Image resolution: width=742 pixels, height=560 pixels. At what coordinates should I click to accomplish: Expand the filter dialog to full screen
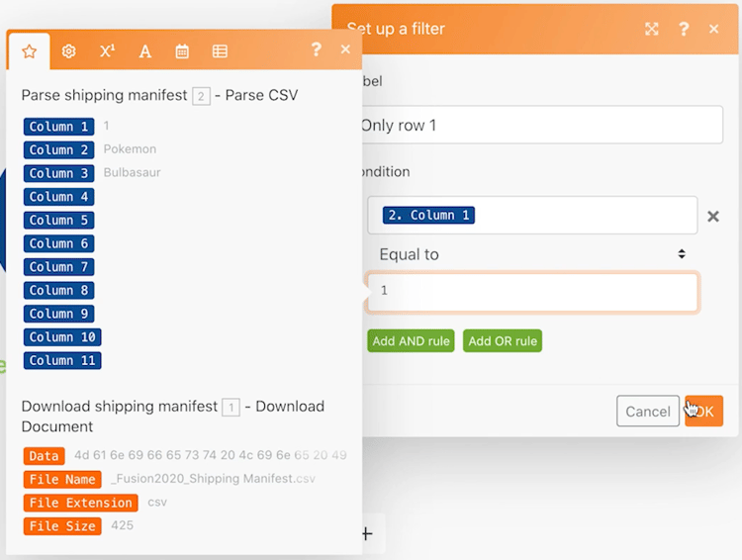[652, 30]
